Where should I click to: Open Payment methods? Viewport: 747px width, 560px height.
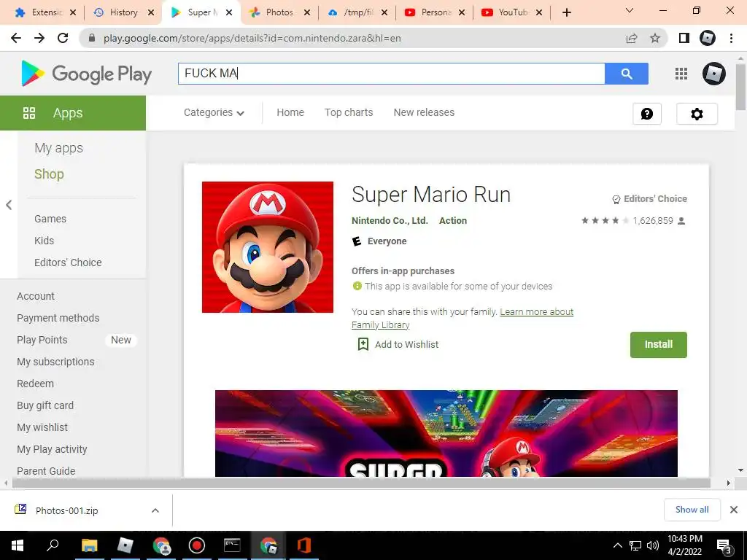coord(58,318)
